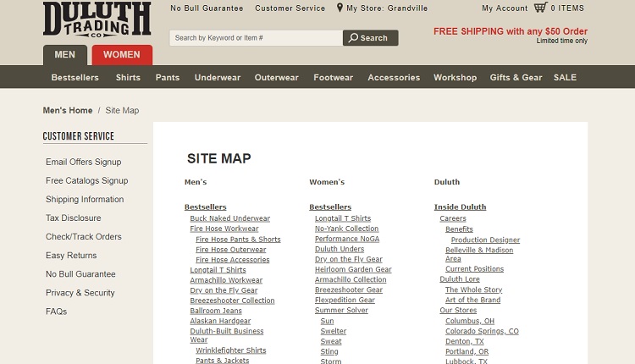The image size is (635, 364).
Task: Open Free Catalogs Signup sidebar link
Action: click(86, 180)
